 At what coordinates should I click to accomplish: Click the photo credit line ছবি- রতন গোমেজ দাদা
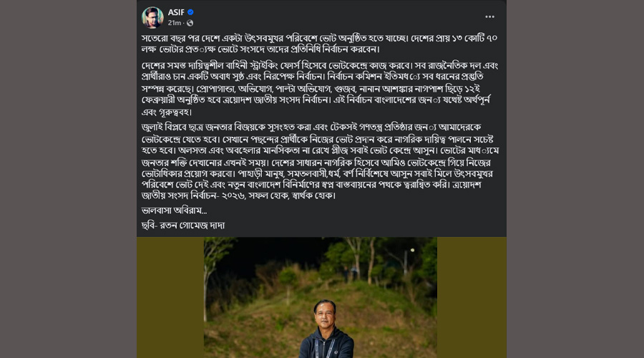coord(183,226)
